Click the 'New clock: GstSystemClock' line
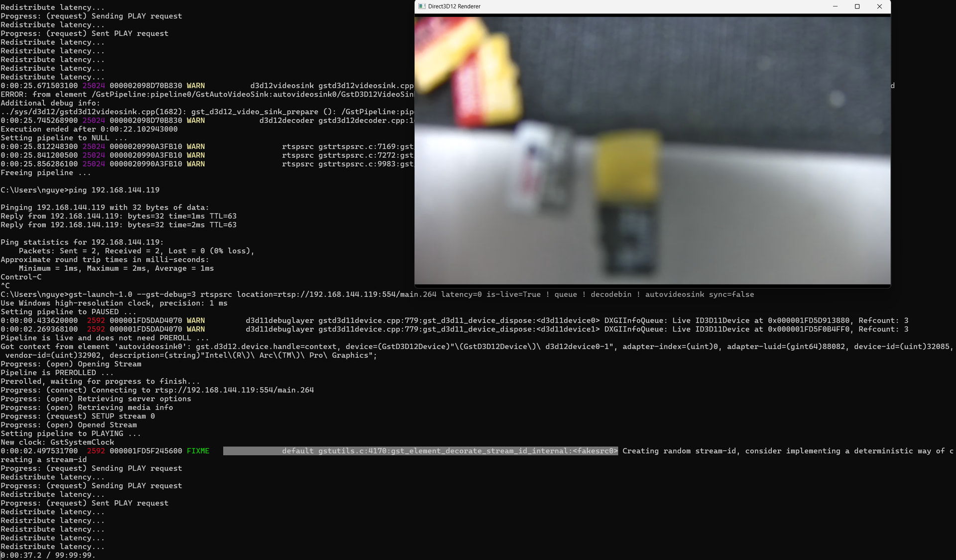Image resolution: width=956 pixels, height=560 pixels. click(x=57, y=443)
